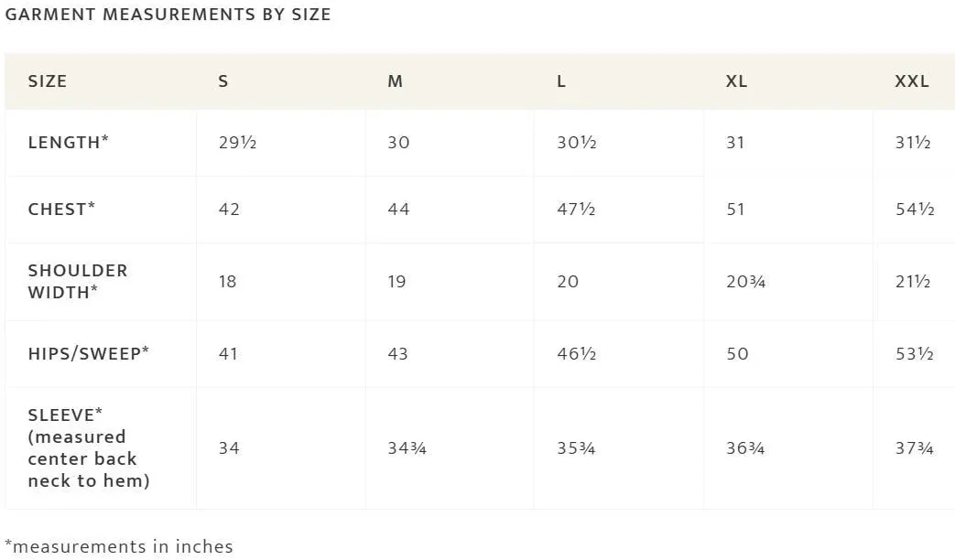Select the SHOULDER WIDTH* row label
This screenshot has height=560, width=955.
[78, 281]
